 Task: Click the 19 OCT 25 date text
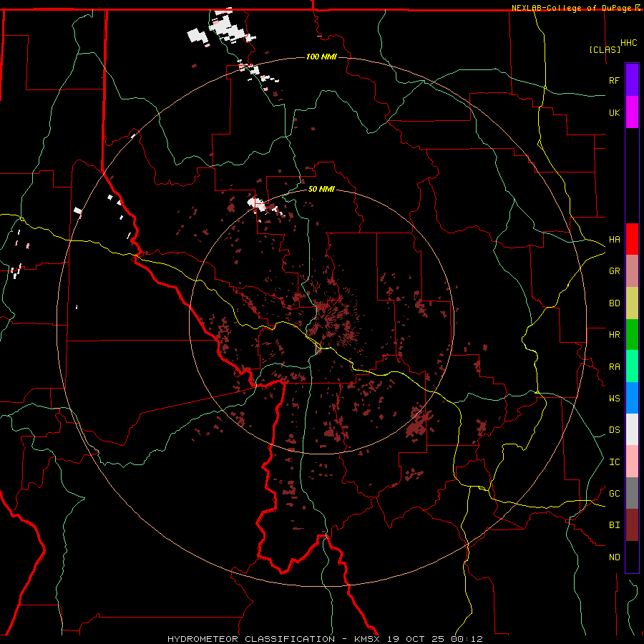[416, 639]
